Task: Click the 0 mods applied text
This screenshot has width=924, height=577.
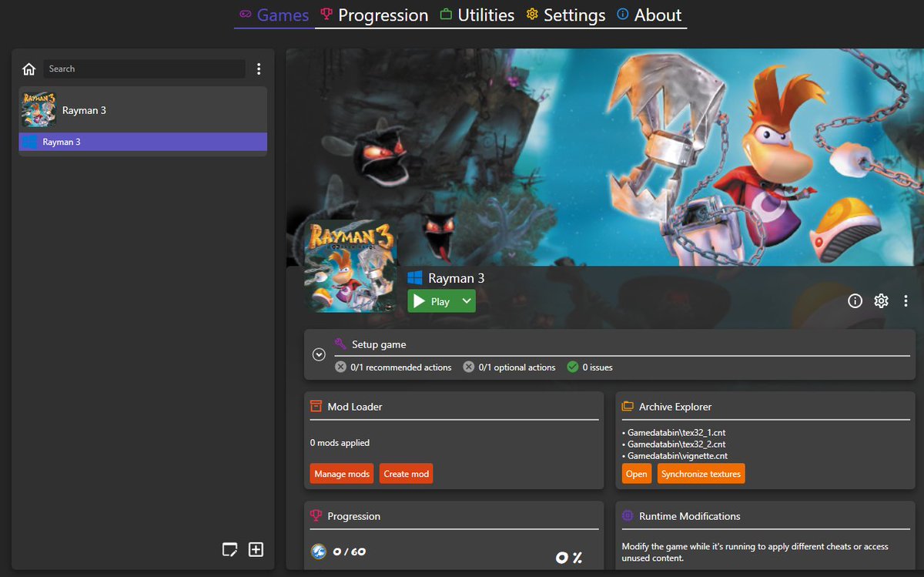Action: 340,443
